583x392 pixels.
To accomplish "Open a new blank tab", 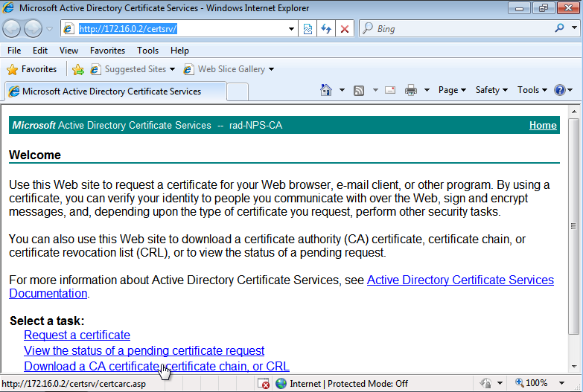I will [238, 91].
